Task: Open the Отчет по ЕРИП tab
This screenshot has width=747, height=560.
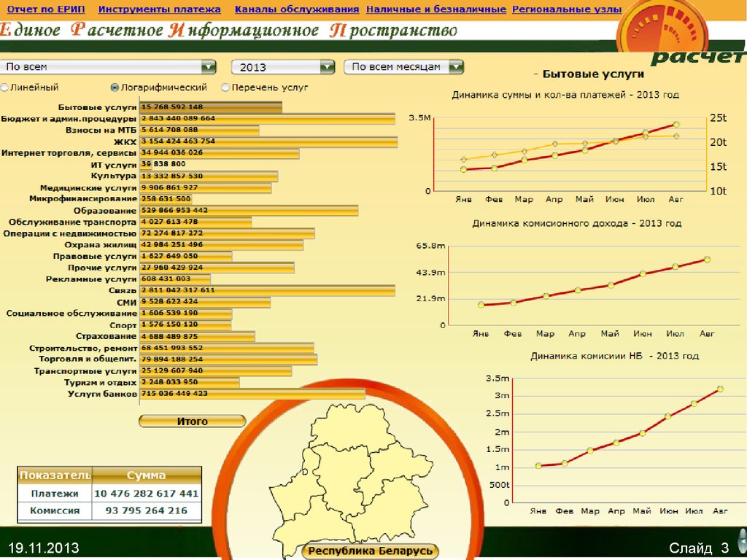Action: pyautogui.click(x=46, y=9)
